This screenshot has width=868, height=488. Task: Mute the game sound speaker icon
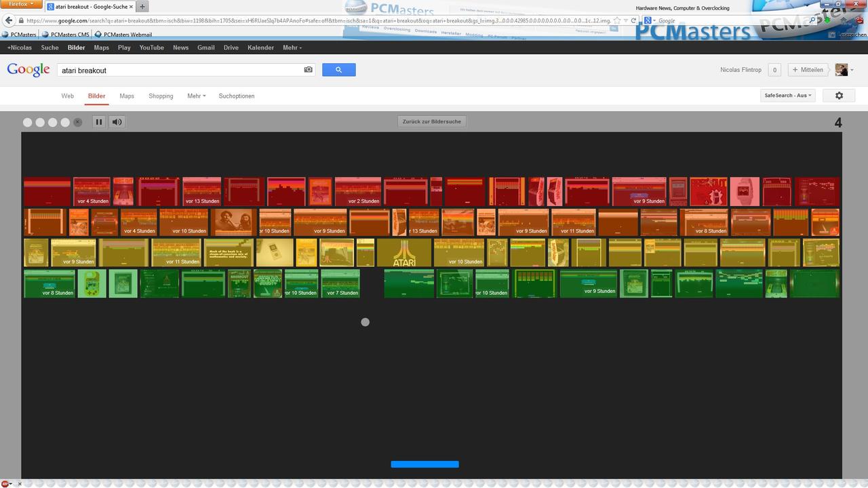click(x=117, y=122)
